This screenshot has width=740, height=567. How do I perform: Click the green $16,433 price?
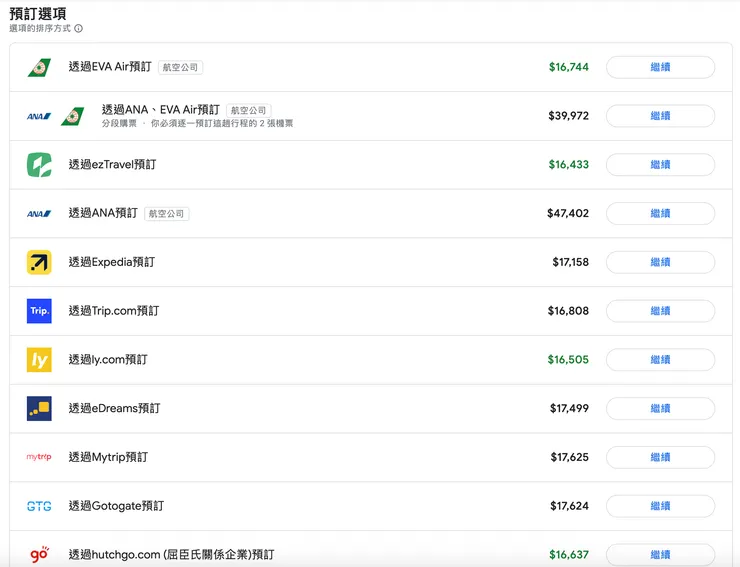pos(569,164)
